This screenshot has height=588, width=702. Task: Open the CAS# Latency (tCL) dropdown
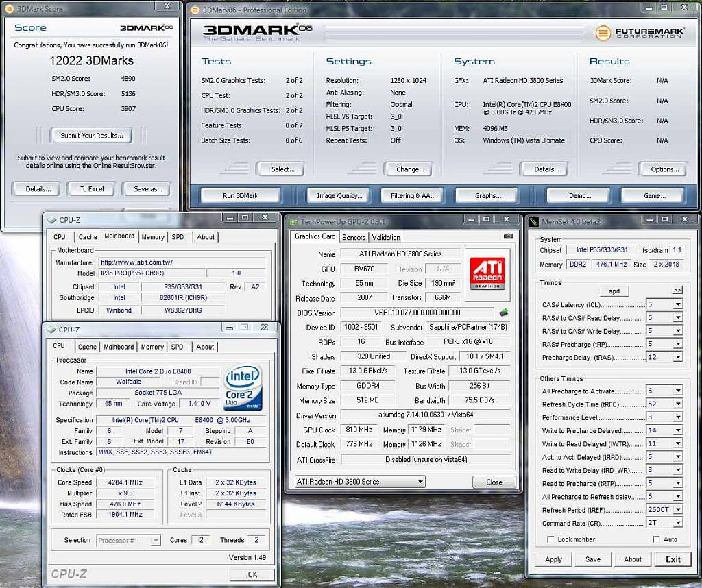[x=678, y=304]
